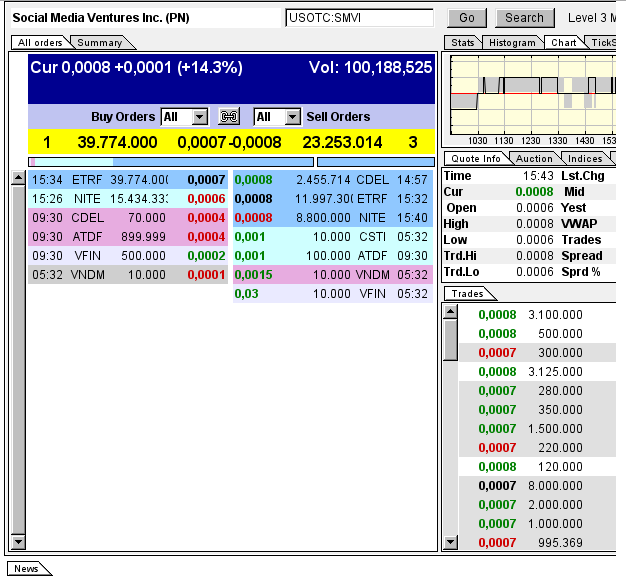Open the Histogram tab
The height and width of the screenshot is (576, 626).
[x=512, y=43]
